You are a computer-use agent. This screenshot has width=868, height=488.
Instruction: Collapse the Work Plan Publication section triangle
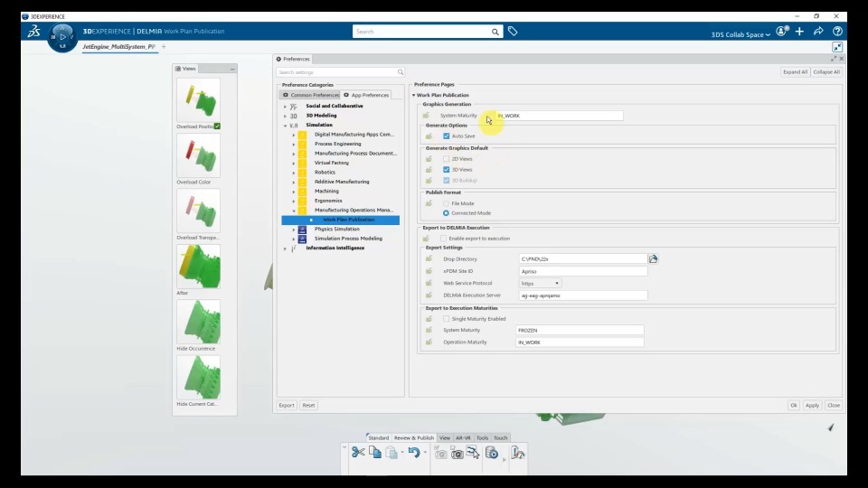(x=413, y=95)
